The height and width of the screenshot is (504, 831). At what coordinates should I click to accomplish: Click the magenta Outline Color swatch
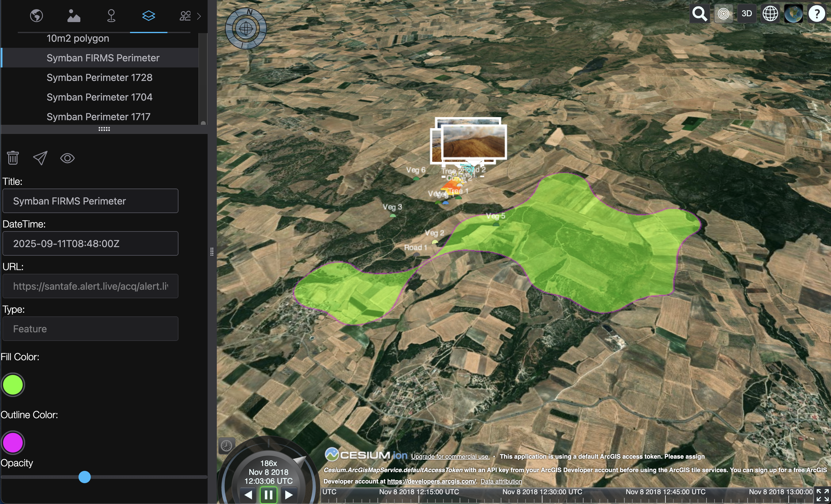click(13, 443)
